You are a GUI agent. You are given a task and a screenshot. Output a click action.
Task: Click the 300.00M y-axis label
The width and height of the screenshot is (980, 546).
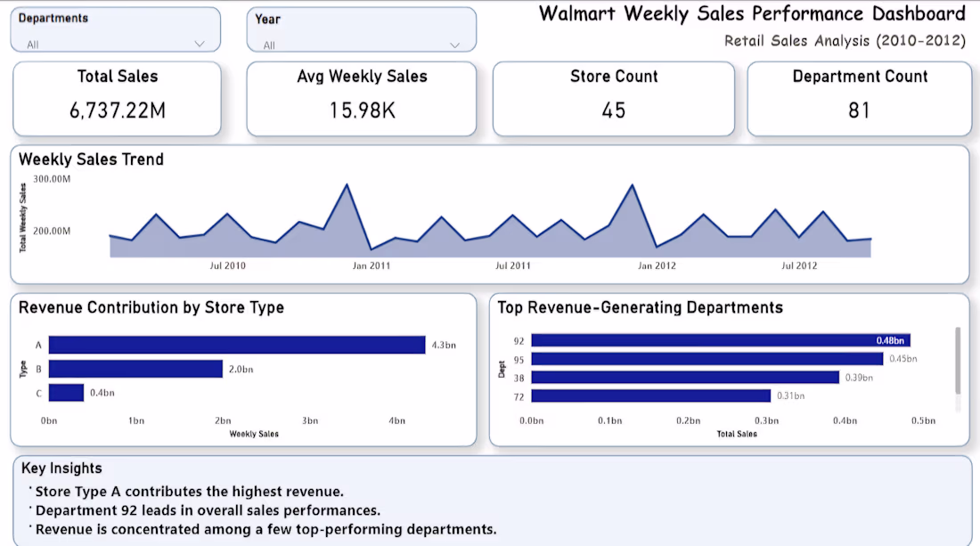click(x=52, y=179)
